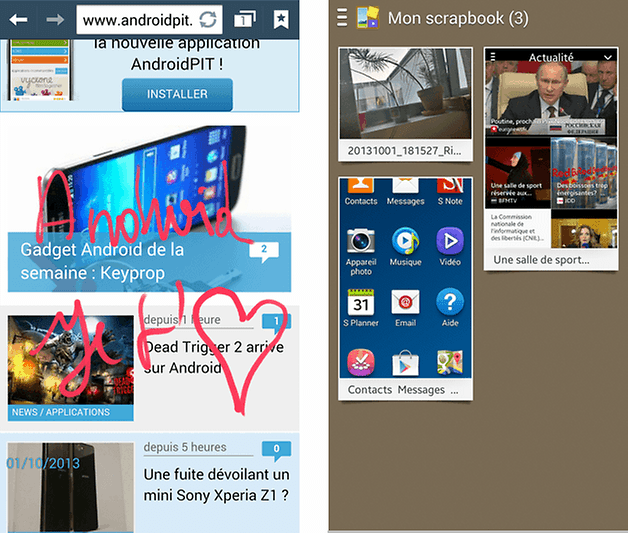The height and width of the screenshot is (533, 628).
Task: Tap the Scrapbook app icon
Action: coord(368,18)
